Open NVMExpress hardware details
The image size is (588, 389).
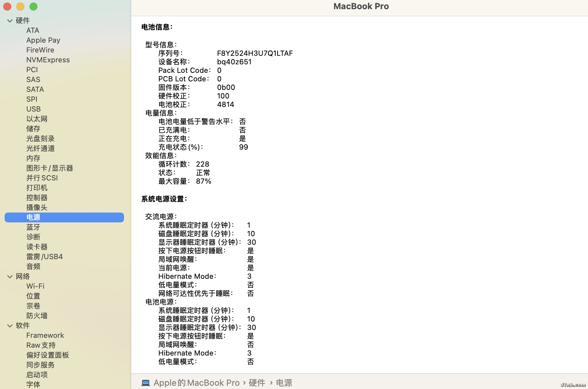click(x=48, y=60)
